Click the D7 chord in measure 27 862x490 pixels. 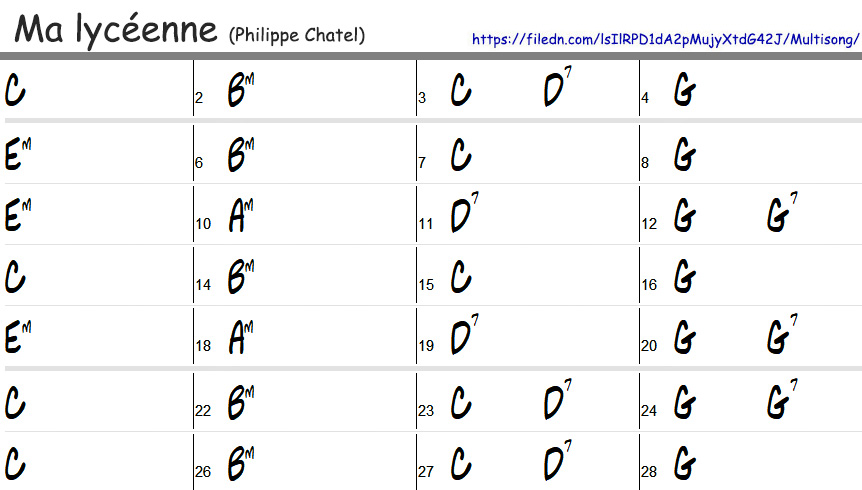point(557,461)
